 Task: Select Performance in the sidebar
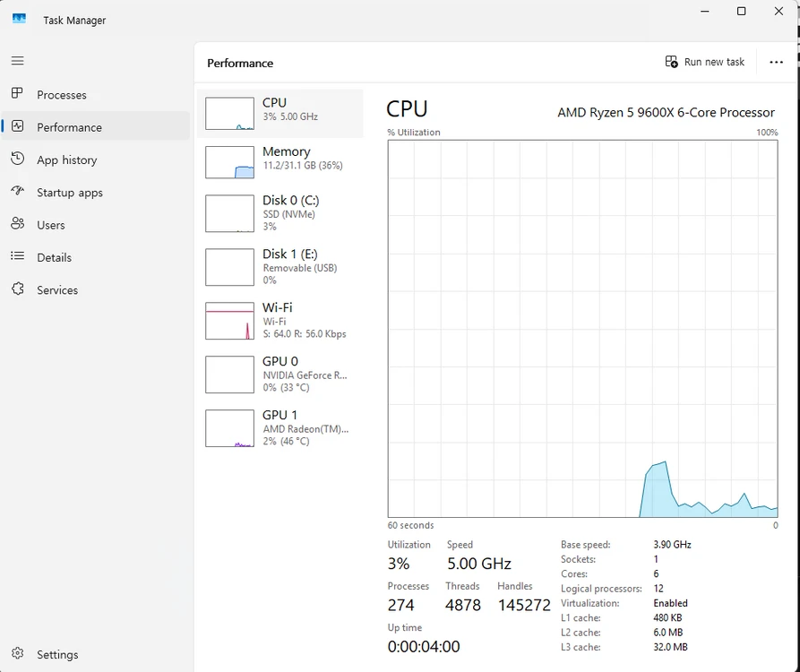click(x=96, y=127)
